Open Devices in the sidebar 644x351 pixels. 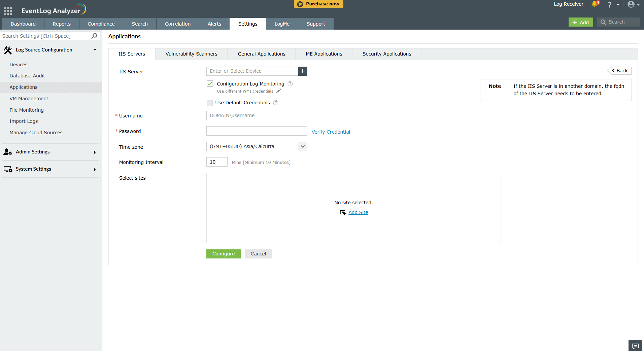(x=19, y=65)
